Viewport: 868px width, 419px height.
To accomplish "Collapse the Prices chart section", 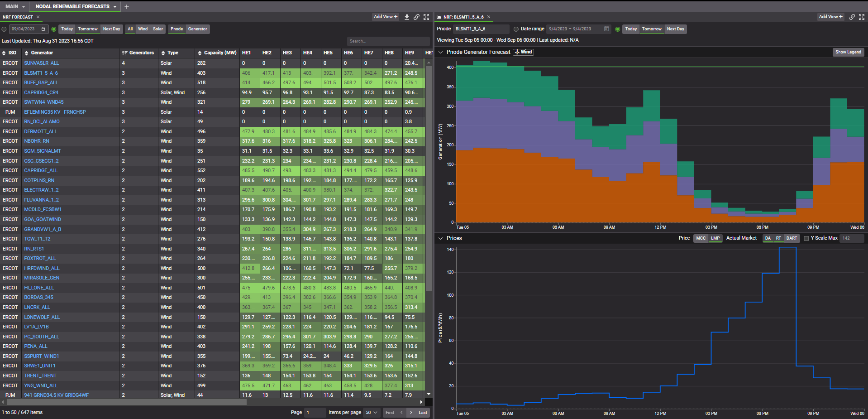I will pyautogui.click(x=440, y=238).
